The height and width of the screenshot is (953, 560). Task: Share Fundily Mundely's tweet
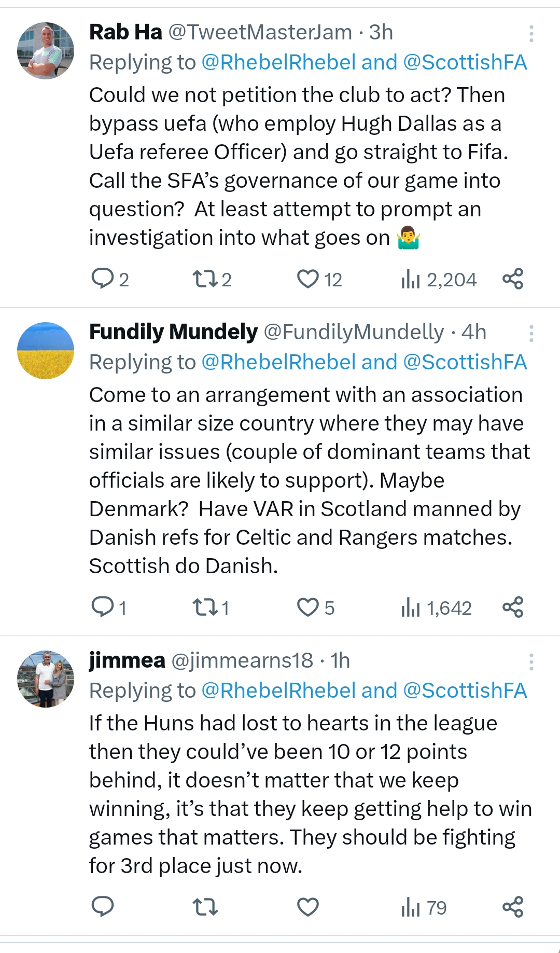[513, 607]
